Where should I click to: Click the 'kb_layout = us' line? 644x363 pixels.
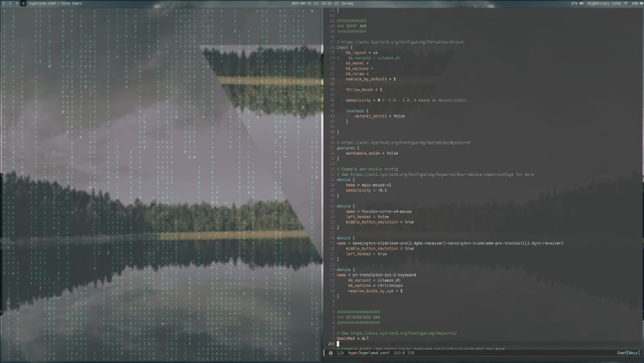tap(361, 53)
